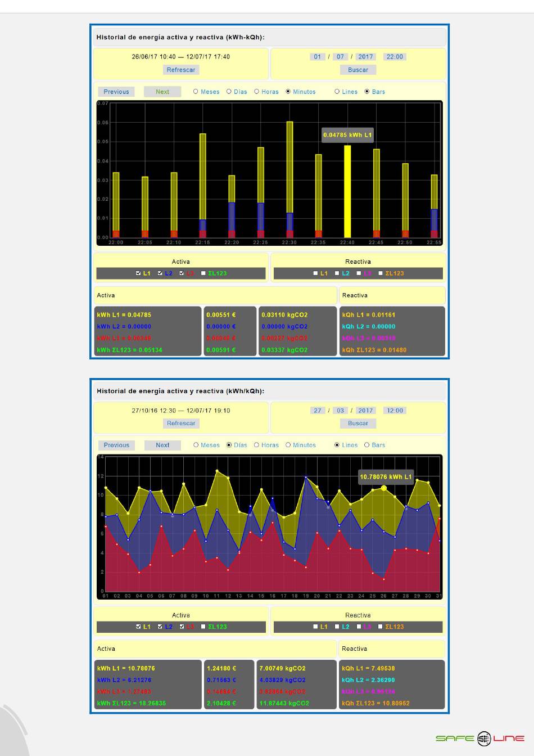The width and height of the screenshot is (534, 756).
Task: Edit month field 03 in bottom panel
Action: coord(340,411)
